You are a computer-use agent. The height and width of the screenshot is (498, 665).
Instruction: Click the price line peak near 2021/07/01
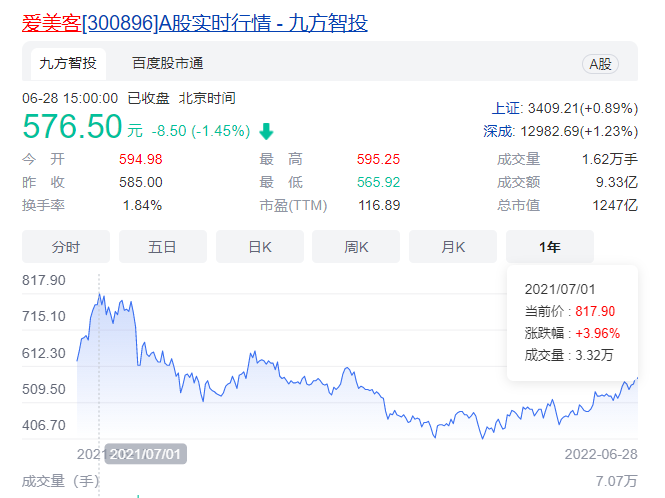tap(99, 294)
